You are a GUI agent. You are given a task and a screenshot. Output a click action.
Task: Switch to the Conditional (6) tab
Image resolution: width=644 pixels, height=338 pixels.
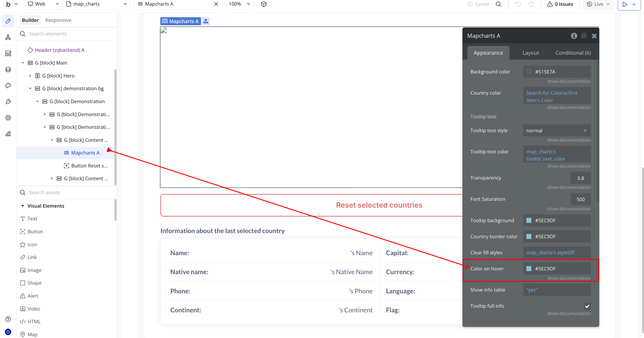[573, 53]
